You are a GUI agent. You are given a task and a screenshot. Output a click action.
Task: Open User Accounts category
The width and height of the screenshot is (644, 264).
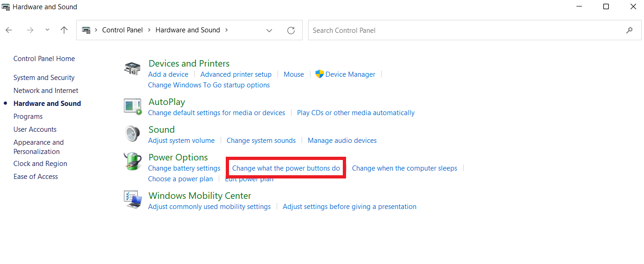pos(35,129)
